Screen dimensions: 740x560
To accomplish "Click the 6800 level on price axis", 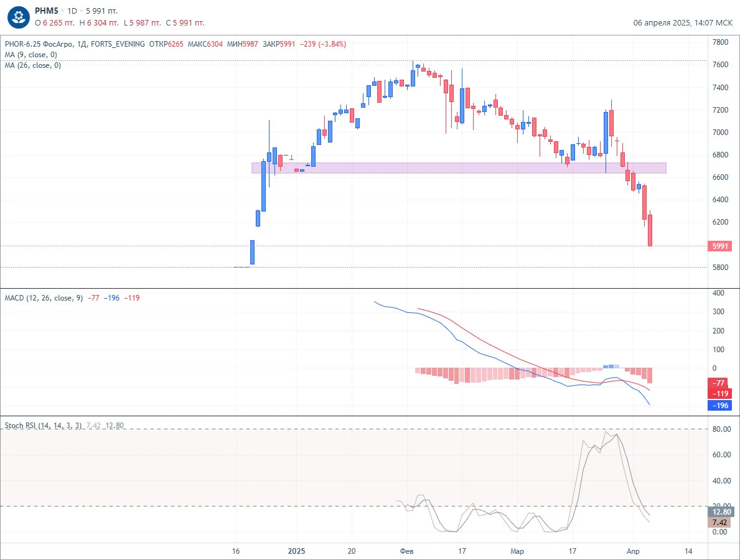I will 720,155.
